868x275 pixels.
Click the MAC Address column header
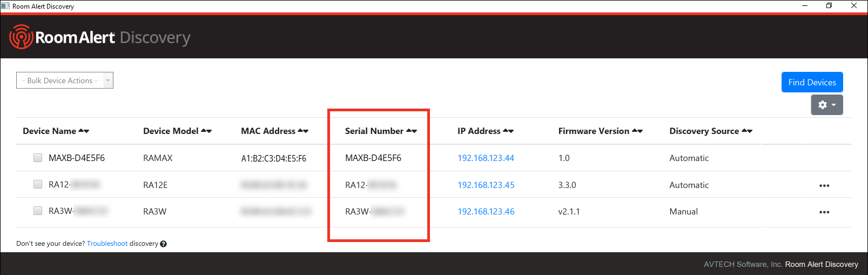point(268,131)
